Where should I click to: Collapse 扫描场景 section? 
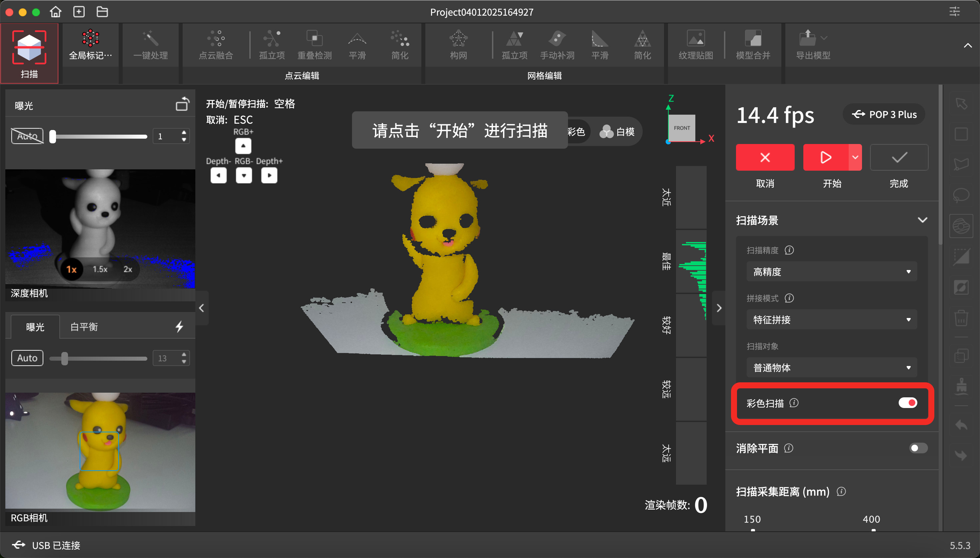coord(922,220)
